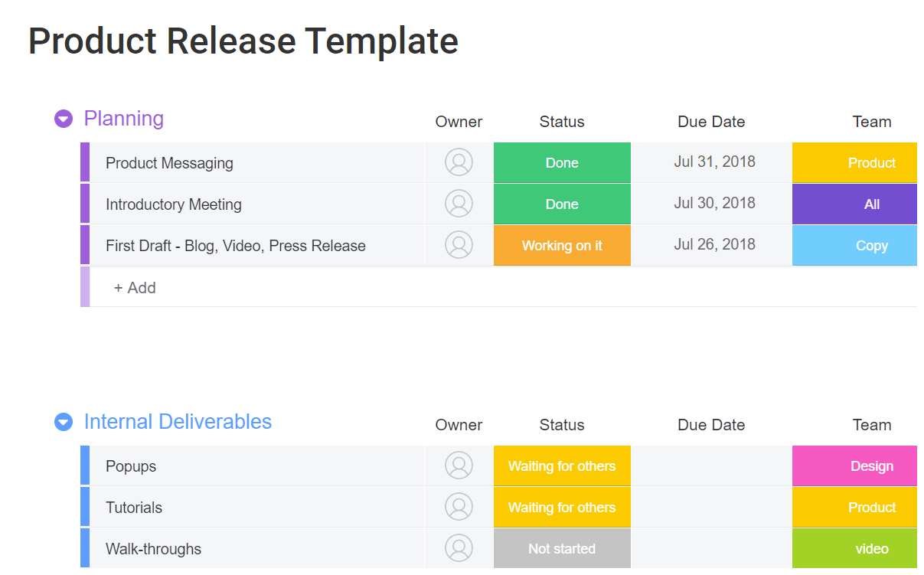Image resolution: width=924 pixels, height=575 pixels.
Task: Click Status column header in Planning
Action: 562,122
